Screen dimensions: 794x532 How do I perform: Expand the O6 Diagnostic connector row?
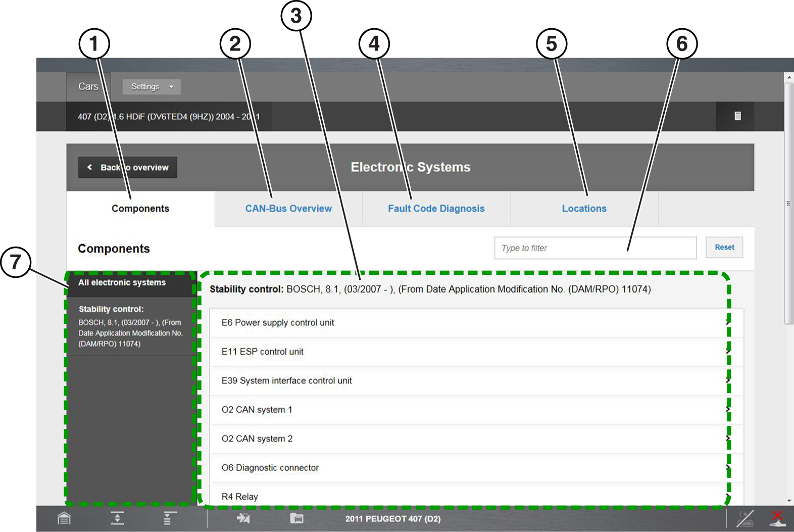tap(476, 468)
